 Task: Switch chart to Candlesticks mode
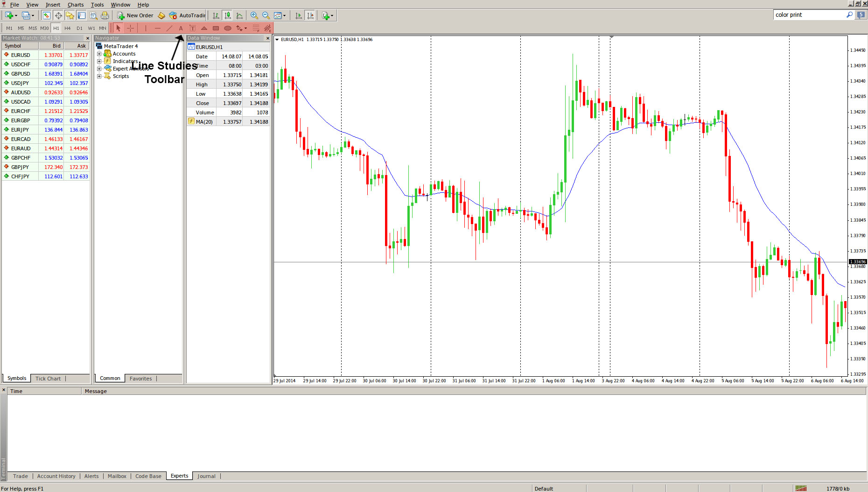[x=227, y=15]
